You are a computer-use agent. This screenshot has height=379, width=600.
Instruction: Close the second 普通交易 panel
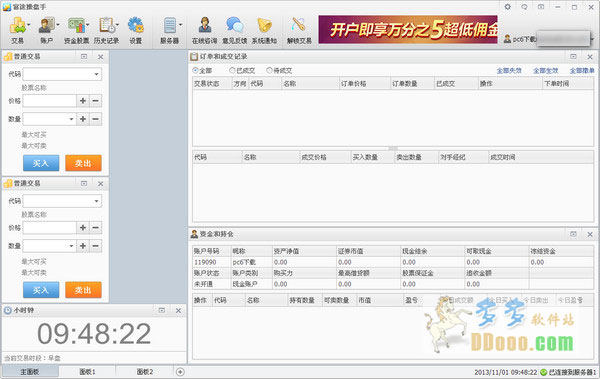tap(101, 184)
